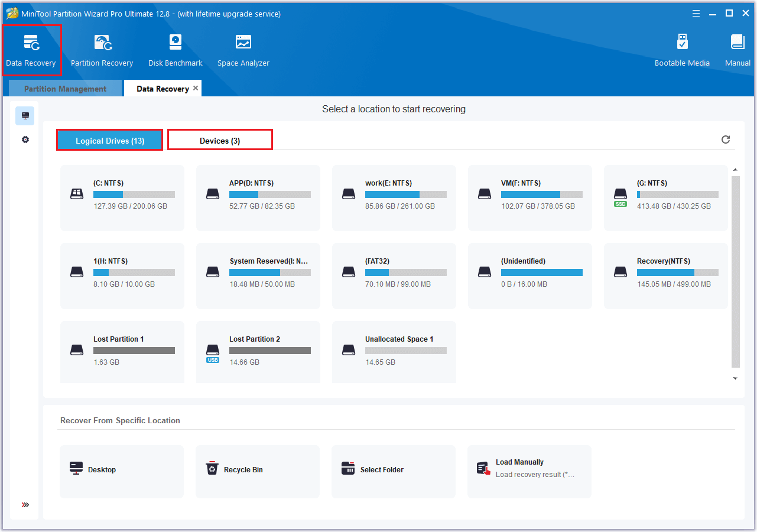757x532 pixels.
Task: Click the refresh drives icon
Action: pos(726,140)
